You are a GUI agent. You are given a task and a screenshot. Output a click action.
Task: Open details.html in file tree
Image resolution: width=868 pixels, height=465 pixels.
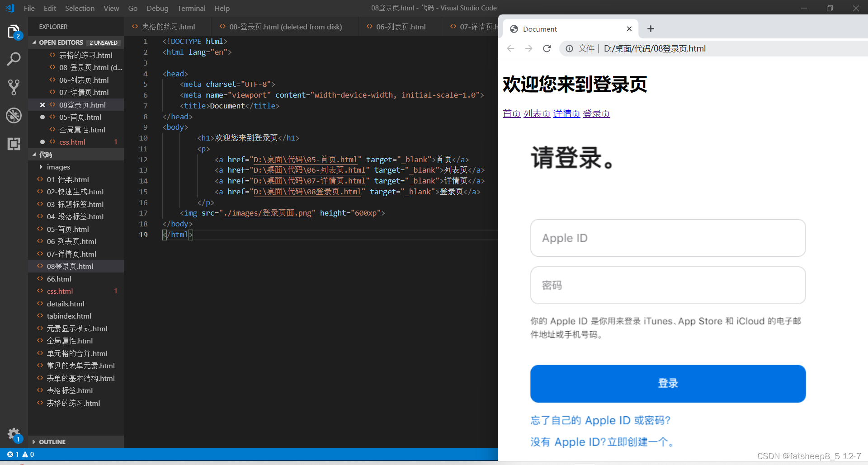click(66, 304)
